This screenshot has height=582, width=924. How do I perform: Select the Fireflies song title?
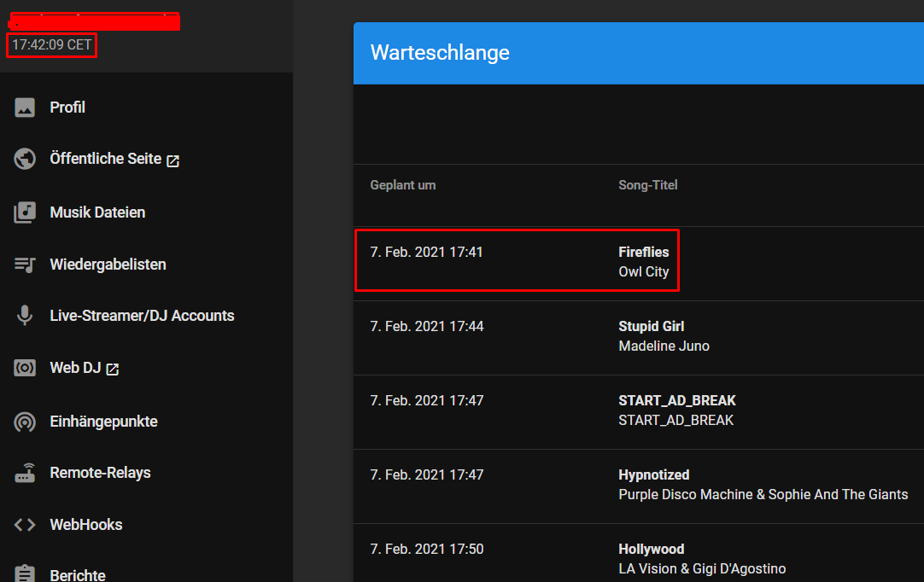tap(644, 252)
